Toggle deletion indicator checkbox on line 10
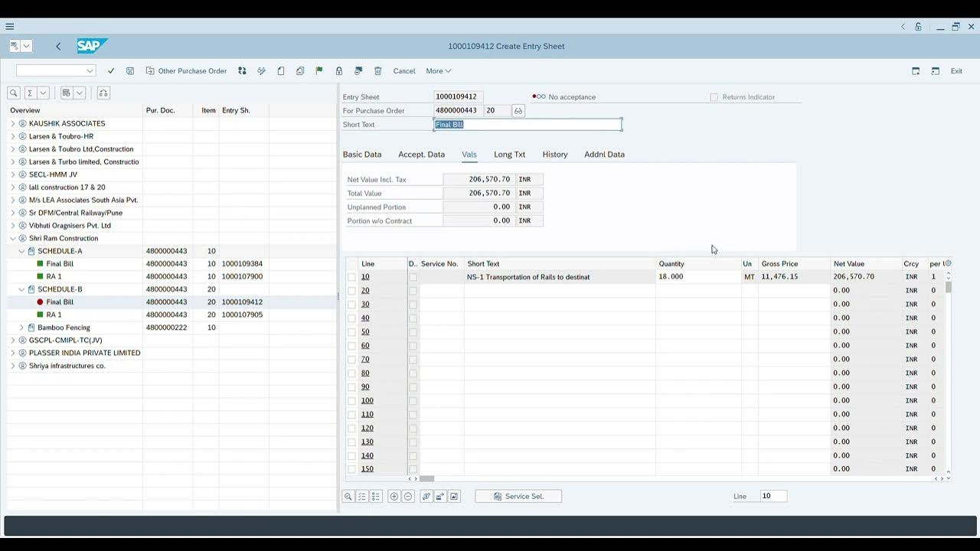Viewport: 980px width, 551px height. click(x=413, y=277)
